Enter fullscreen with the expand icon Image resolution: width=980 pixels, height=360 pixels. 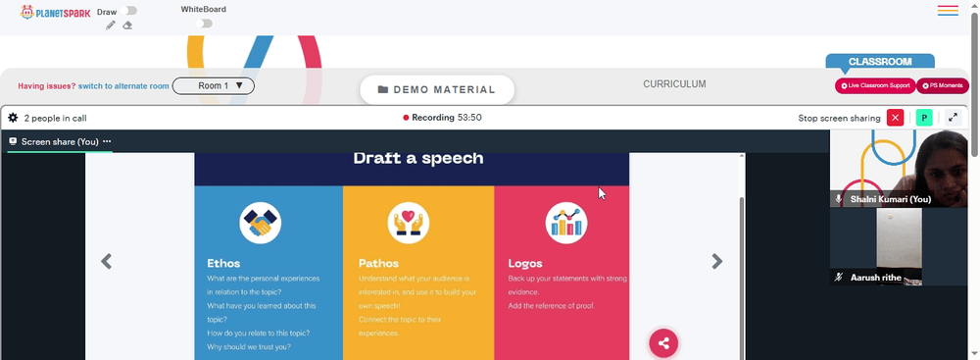pyautogui.click(x=954, y=117)
